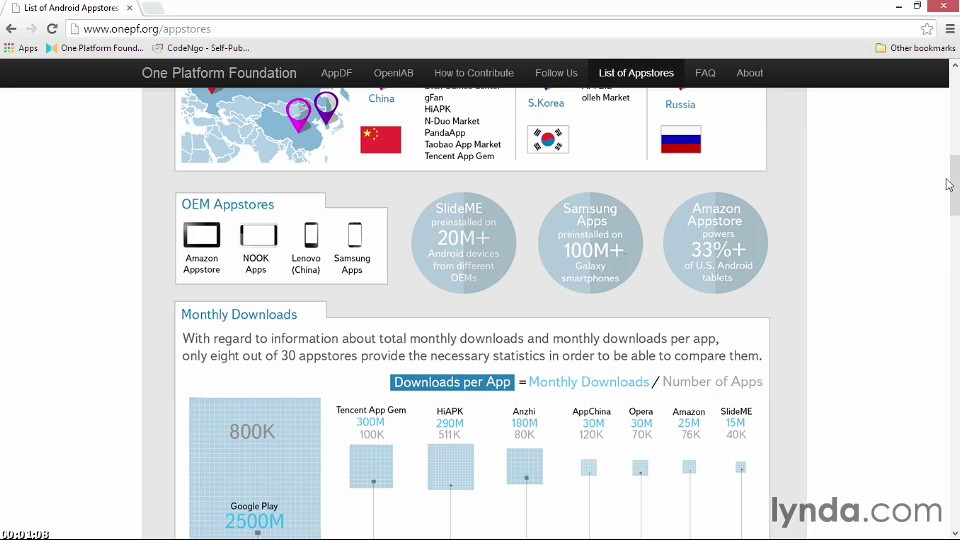
Task: Go back using the browser back arrow
Action: coord(11,29)
